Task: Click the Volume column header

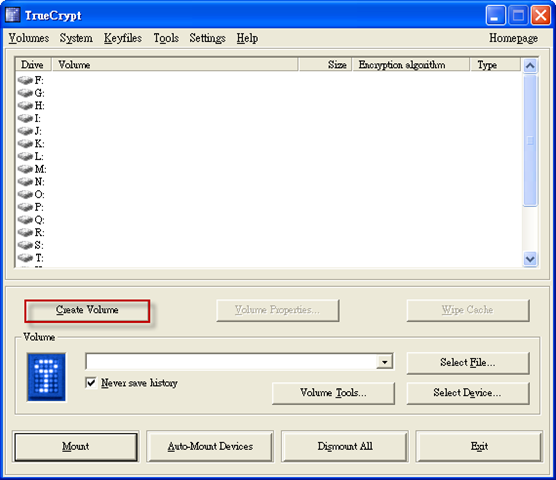Action: [175, 65]
